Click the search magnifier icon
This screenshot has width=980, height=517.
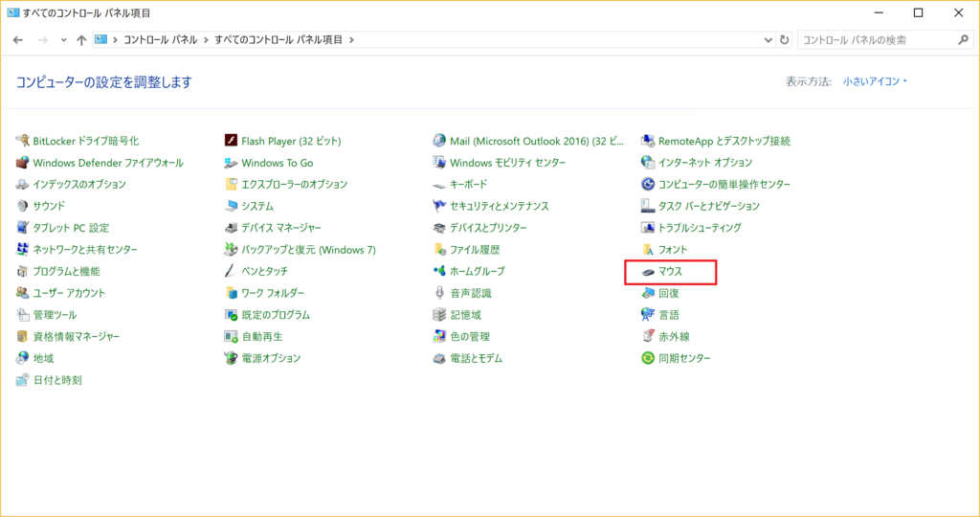[x=963, y=40]
